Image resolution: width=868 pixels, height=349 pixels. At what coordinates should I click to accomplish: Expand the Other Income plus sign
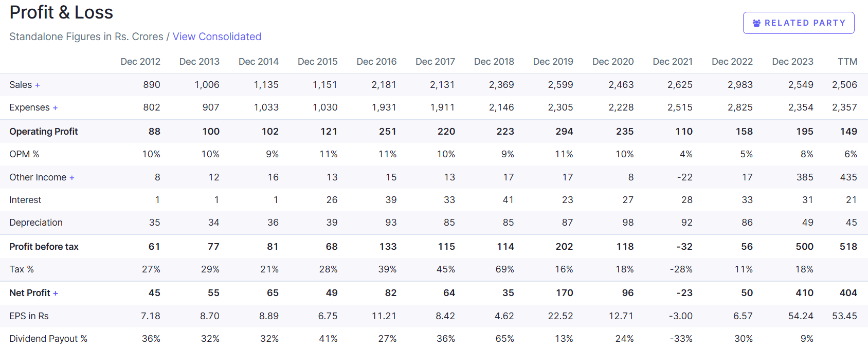[72, 178]
